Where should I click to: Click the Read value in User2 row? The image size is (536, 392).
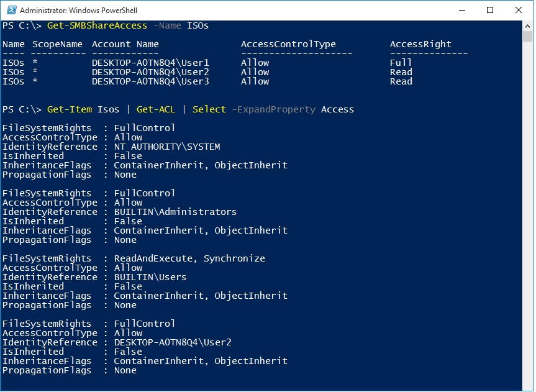pyautogui.click(x=401, y=72)
